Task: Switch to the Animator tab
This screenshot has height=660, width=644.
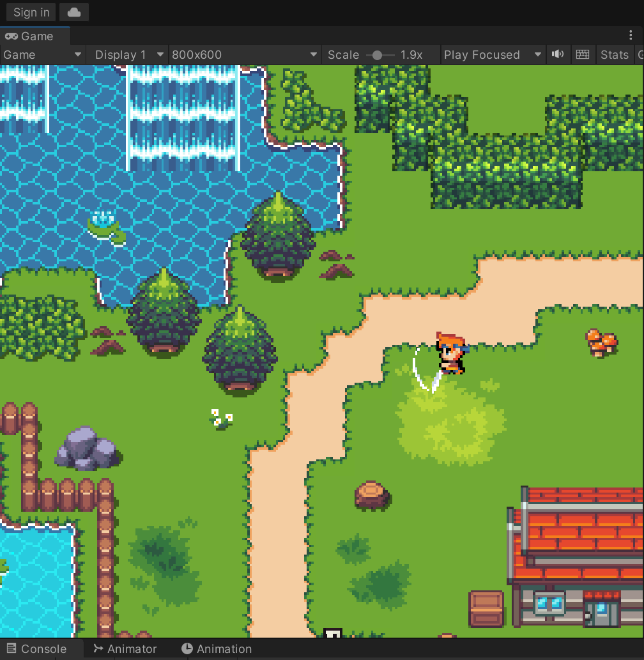Action: tap(125, 649)
